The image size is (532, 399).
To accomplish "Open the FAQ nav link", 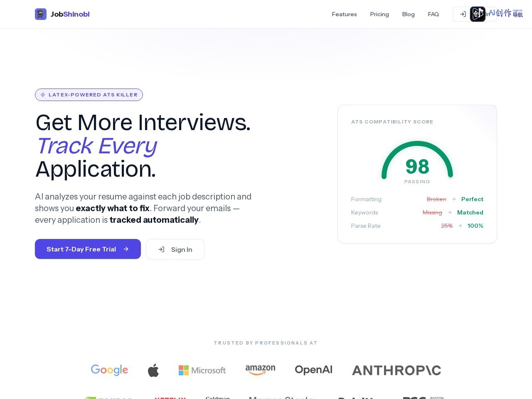I will (433, 14).
